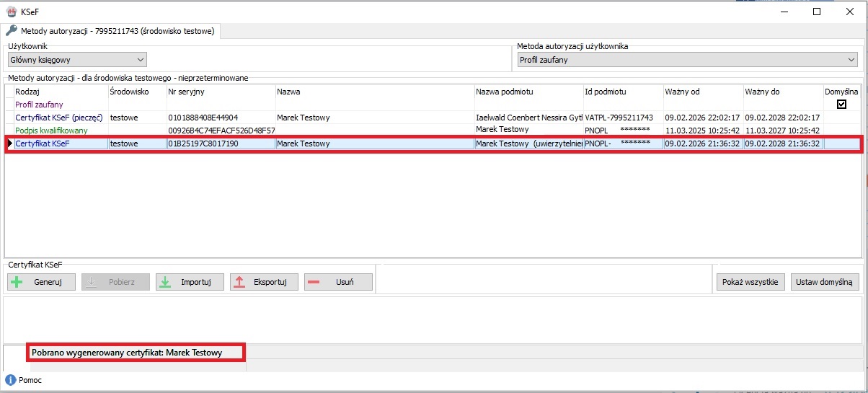Expand the Metoda autoryzacji użytkownika dropdown
The image size is (868, 393).
coord(687,60)
